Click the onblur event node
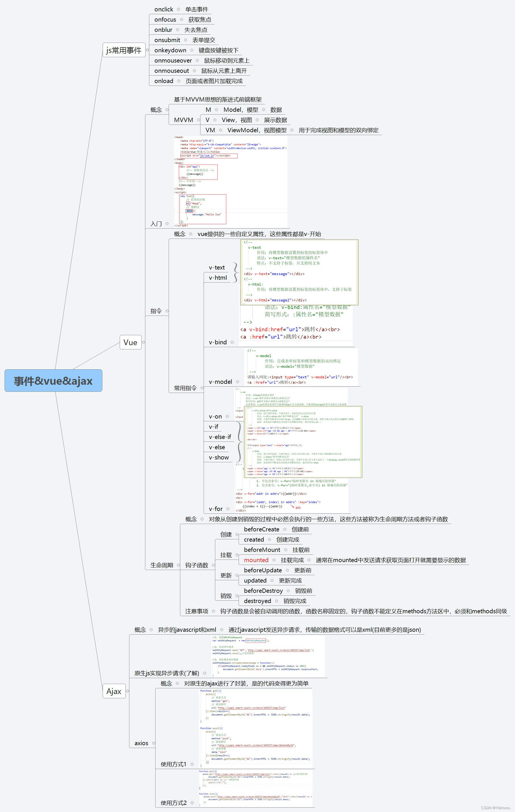Screen dimensions: 515x812 click(x=163, y=30)
